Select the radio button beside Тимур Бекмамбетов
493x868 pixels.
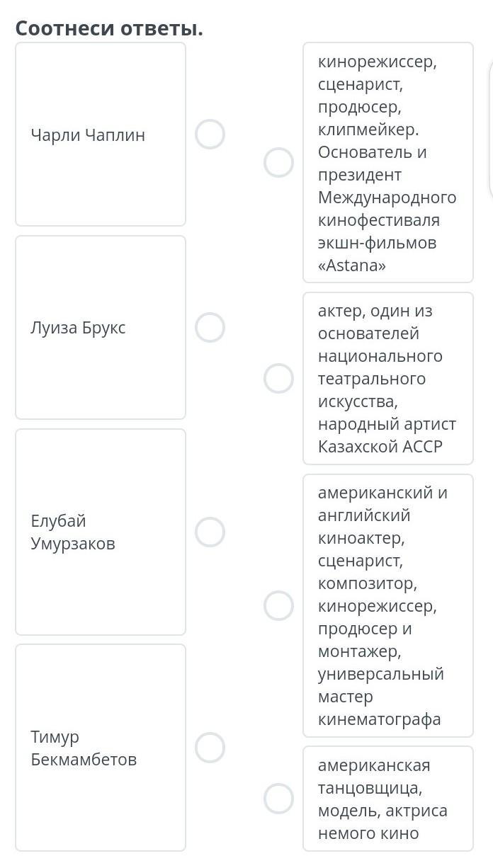210,748
